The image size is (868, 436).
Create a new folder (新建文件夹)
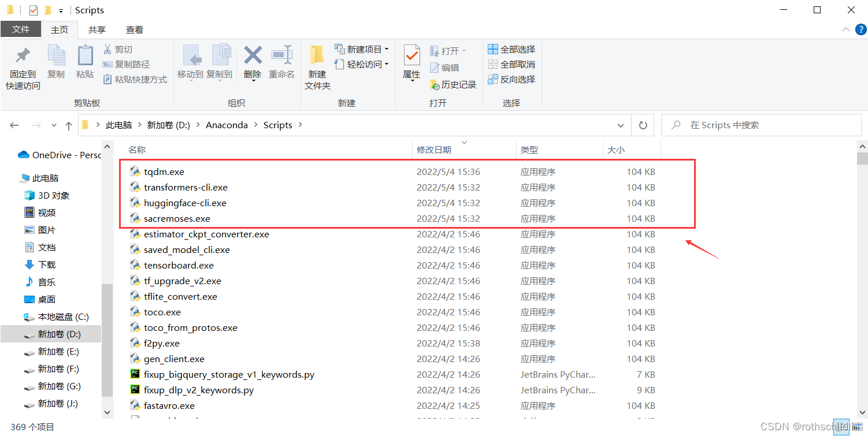(x=317, y=68)
